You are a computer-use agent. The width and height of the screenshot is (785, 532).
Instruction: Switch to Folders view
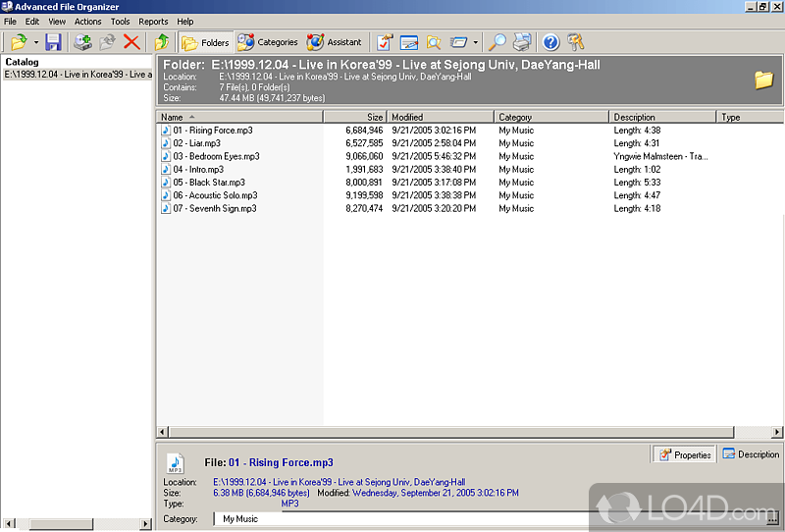(206, 42)
